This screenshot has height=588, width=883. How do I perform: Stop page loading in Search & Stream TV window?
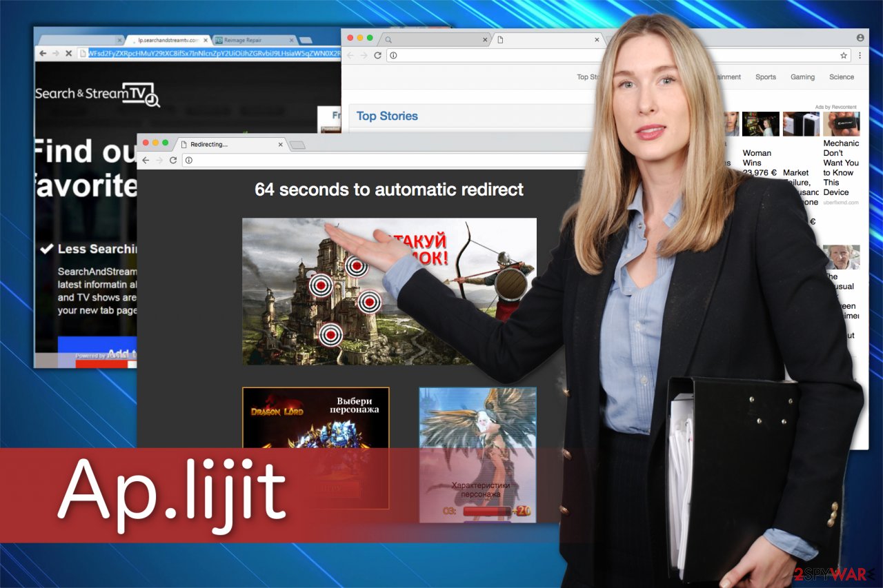(68, 53)
